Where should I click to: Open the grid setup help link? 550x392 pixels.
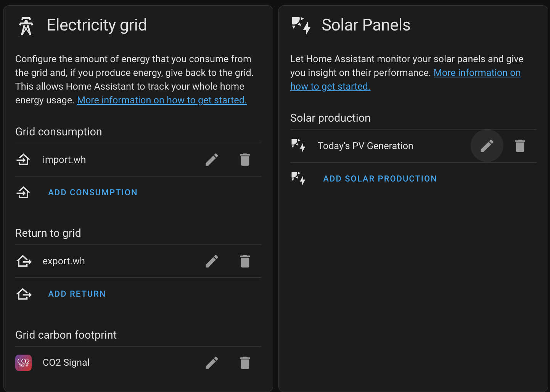pos(162,100)
